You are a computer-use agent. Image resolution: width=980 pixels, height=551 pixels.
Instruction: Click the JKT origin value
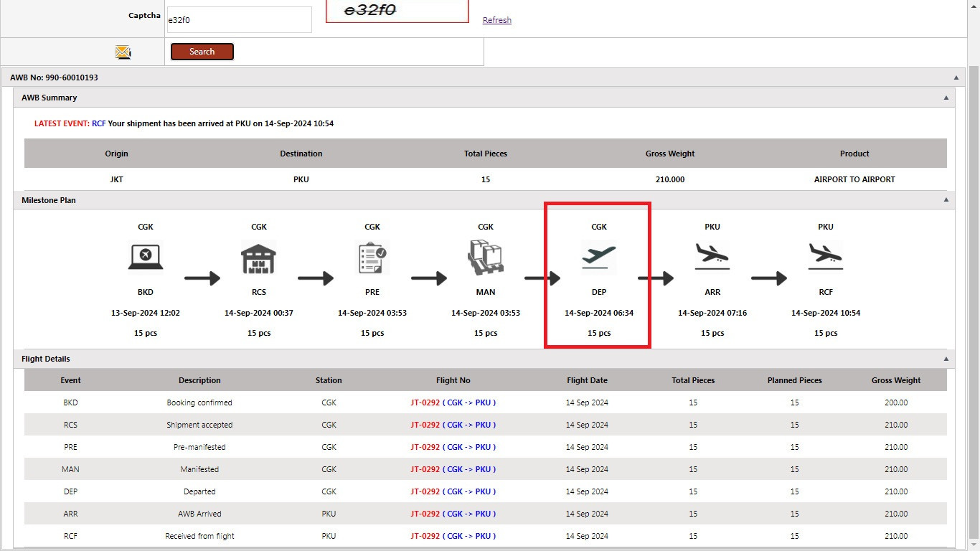(116, 179)
